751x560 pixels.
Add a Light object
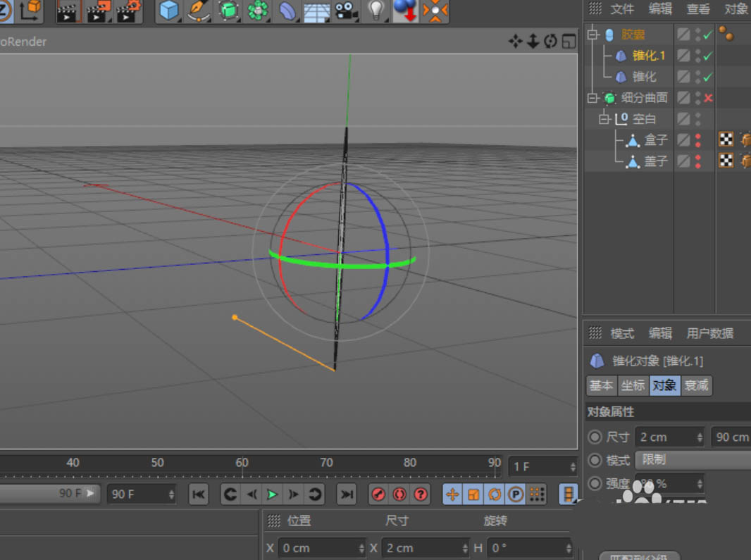pyautogui.click(x=378, y=11)
